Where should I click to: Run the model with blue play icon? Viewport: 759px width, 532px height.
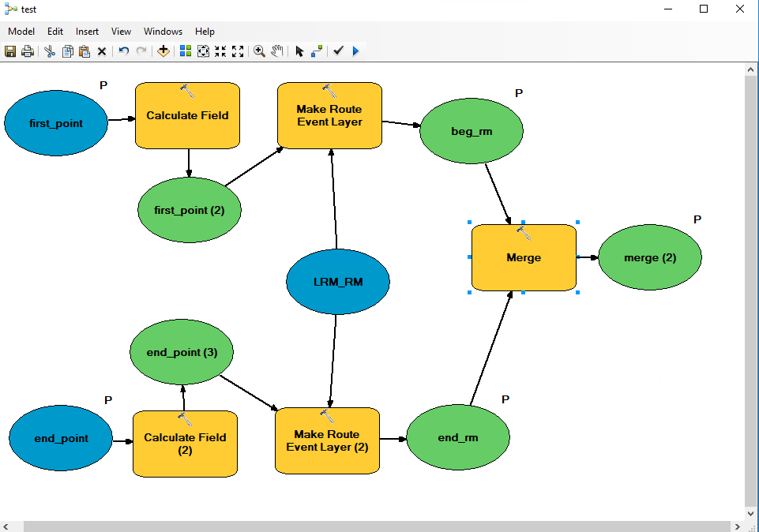click(x=355, y=51)
